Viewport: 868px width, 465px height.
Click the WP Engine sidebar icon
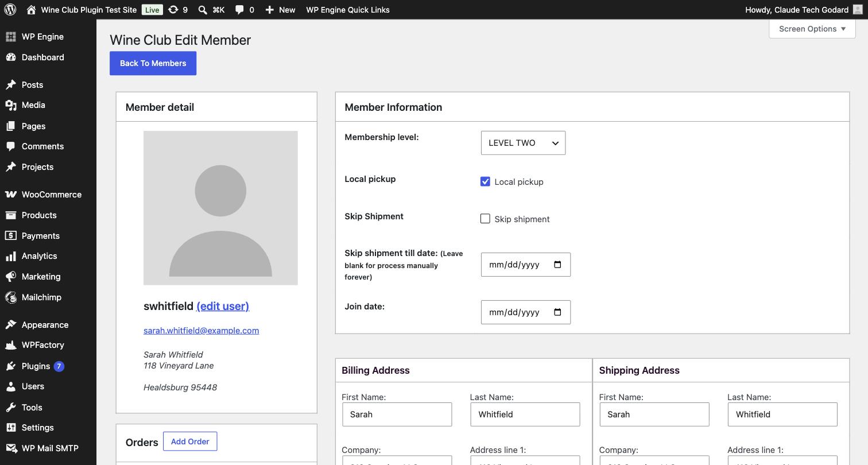point(11,37)
